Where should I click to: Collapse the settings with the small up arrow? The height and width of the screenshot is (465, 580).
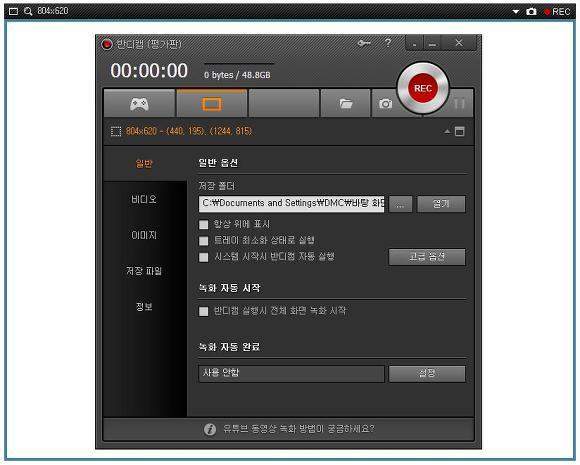pos(447,131)
